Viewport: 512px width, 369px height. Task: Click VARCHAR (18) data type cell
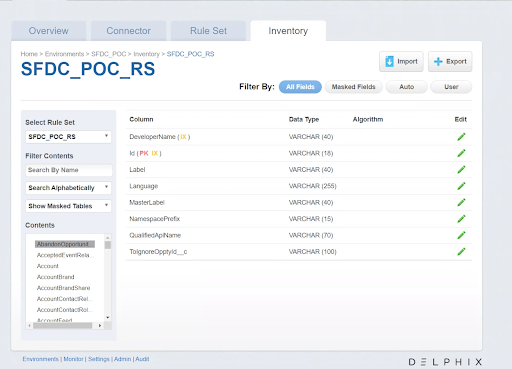tap(311, 153)
